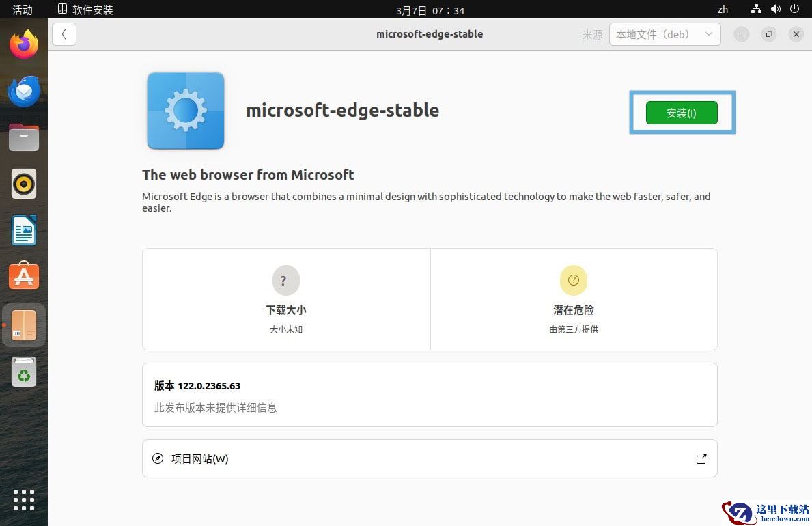Screen dimensions: 812x526
Task: Launch Firefox from the dock
Action: click(24, 44)
